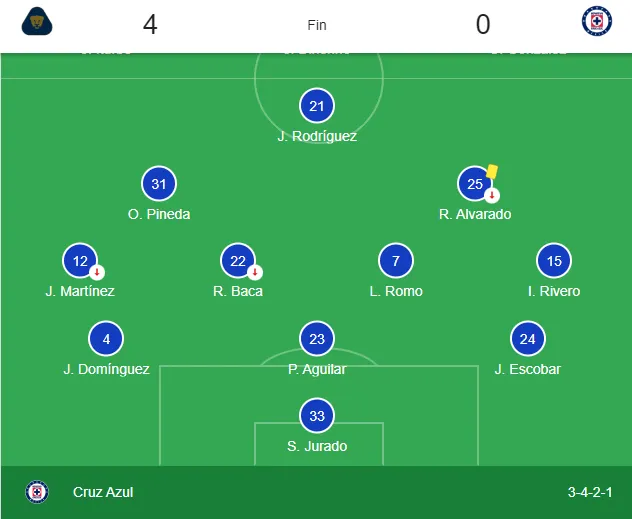Click the Pumas score of 4
The width and height of the screenshot is (632, 519).
click(x=150, y=25)
